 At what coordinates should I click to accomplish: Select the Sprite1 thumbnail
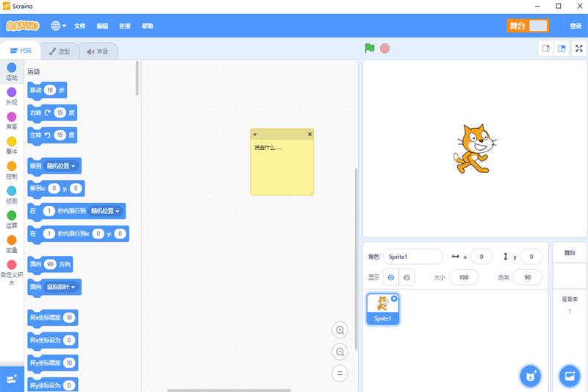tap(382, 309)
